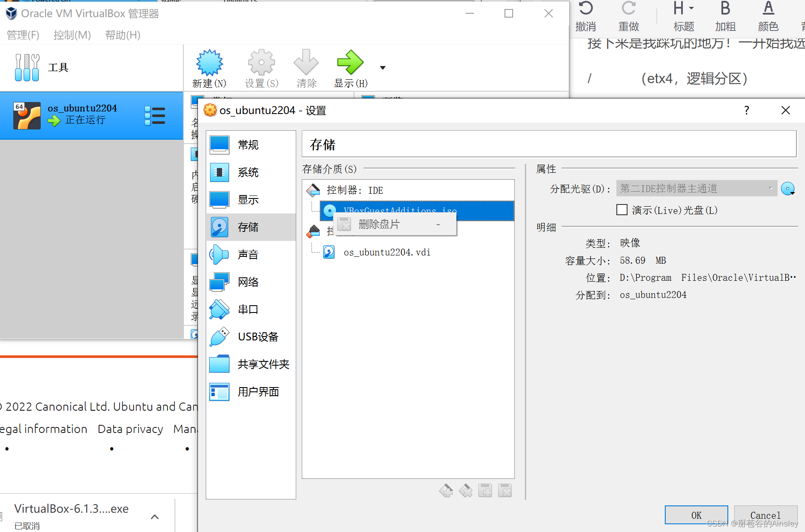Select the os_ubuntu2204 virtual machine entry
Viewport: 805px width, 532px height.
[91, 115]
